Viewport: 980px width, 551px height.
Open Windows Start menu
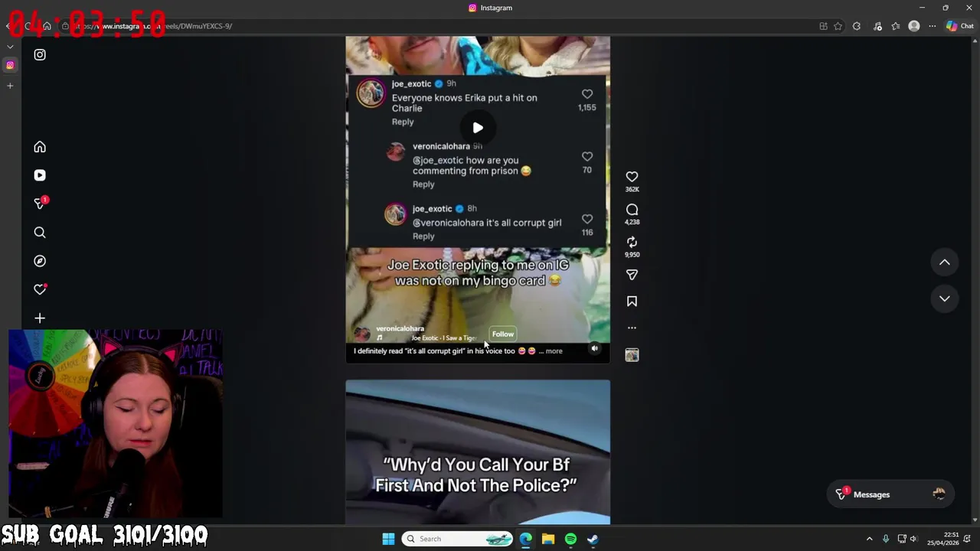pyautogui.click(x=388, y=539)
